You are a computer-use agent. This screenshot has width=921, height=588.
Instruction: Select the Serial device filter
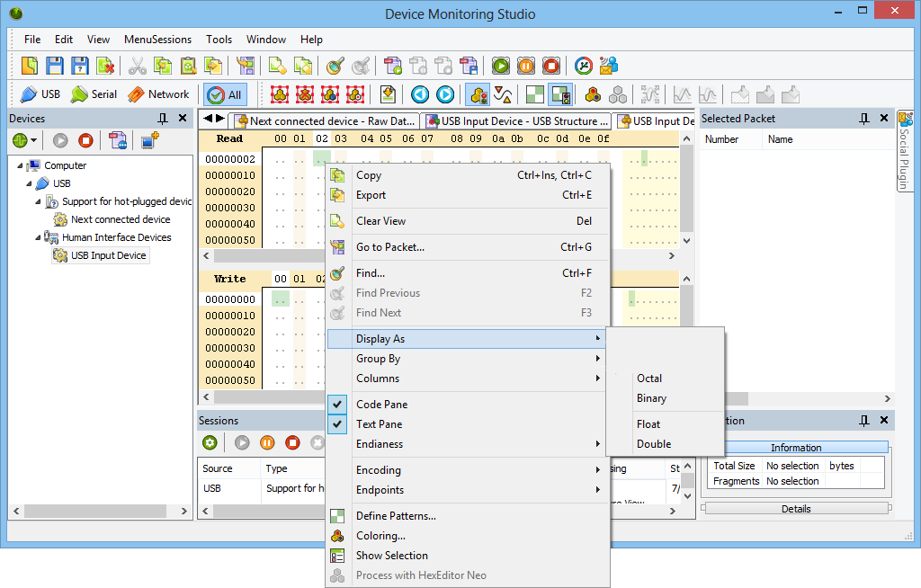[94, 94]
